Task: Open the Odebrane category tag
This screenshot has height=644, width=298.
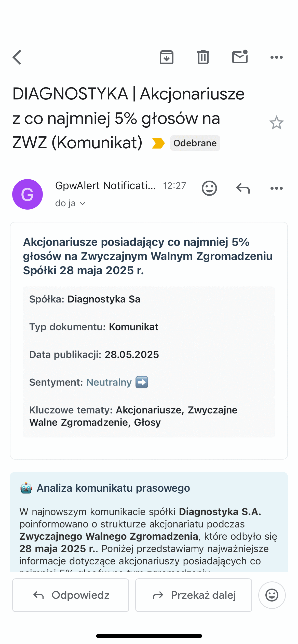Action: pos(195,143)
